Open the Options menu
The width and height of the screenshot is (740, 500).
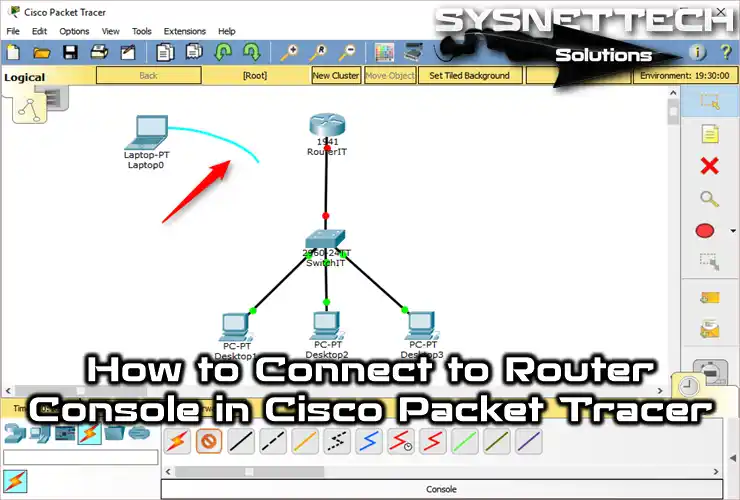74,31
